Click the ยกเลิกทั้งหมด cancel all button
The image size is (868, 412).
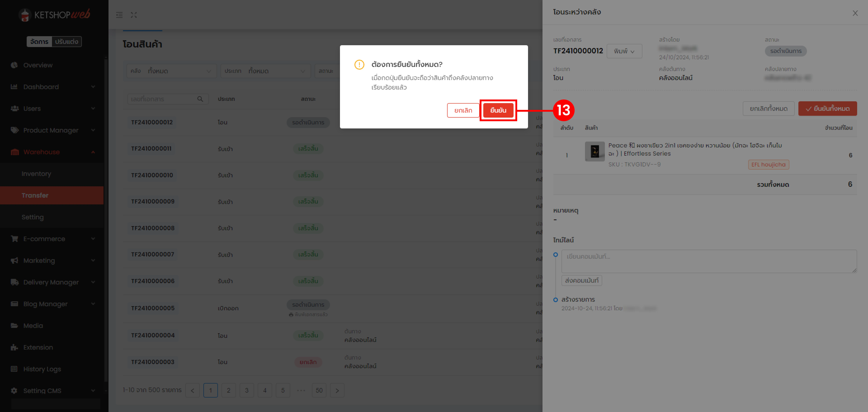(x=768, y=109)
